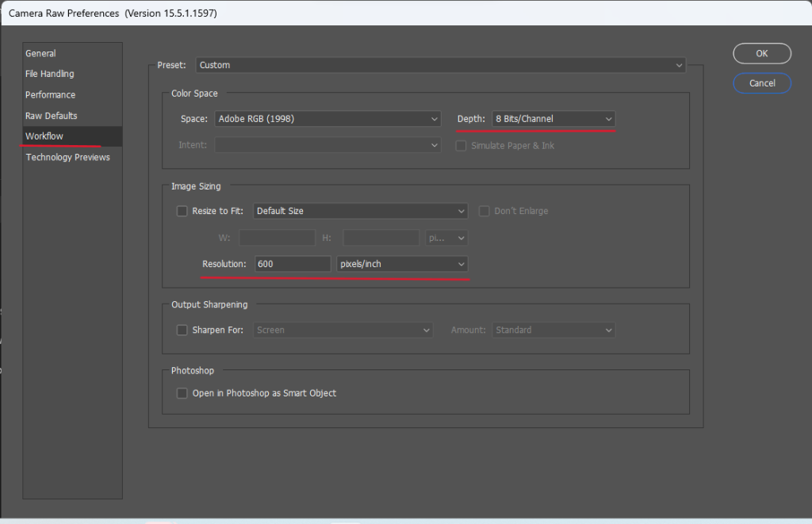Viewport: 812px width, 524px height.
Task: Open Technology Previews section
Action: [67, 157]
